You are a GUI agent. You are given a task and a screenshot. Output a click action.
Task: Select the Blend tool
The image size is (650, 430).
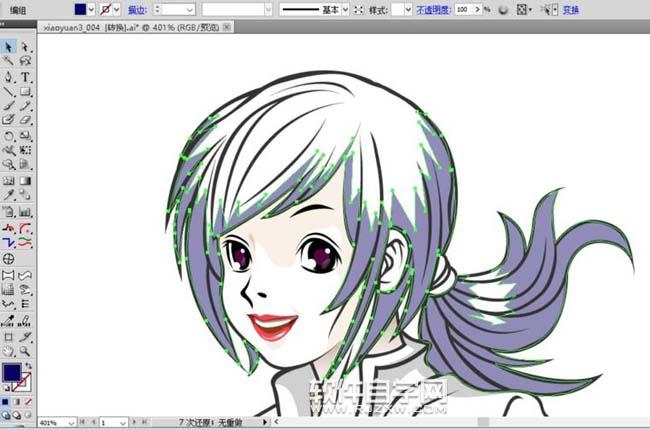click(25, 195)
